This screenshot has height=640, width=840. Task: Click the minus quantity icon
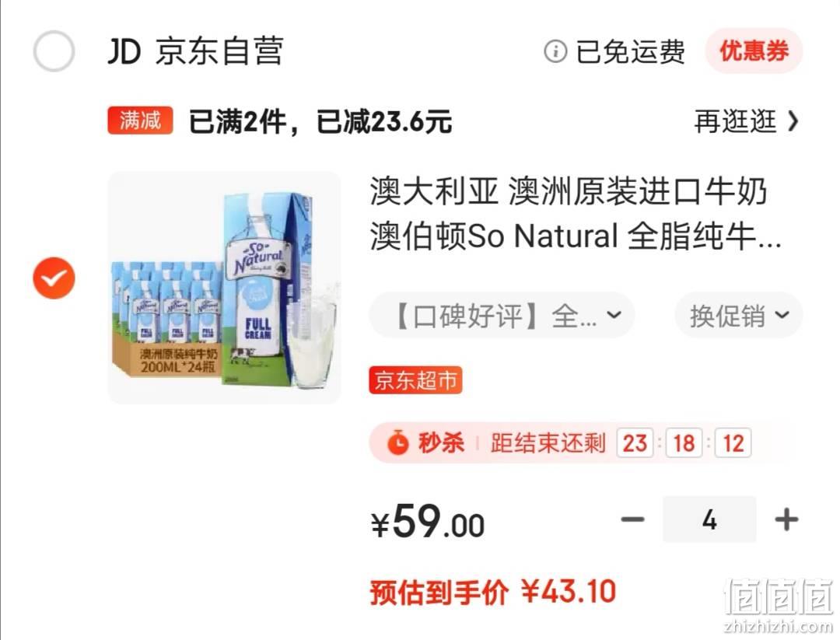click(x=632, y=519)
